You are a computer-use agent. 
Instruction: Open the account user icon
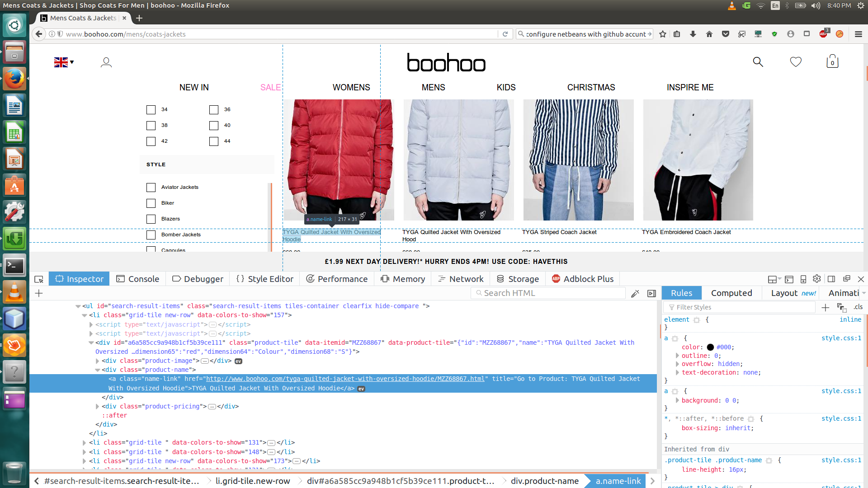(x=106, y=62)
